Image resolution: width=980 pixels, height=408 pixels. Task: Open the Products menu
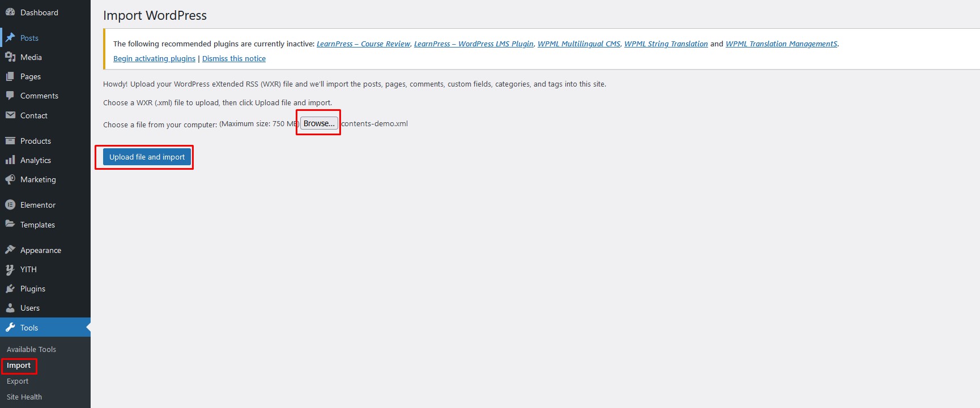tap(35, 141)
